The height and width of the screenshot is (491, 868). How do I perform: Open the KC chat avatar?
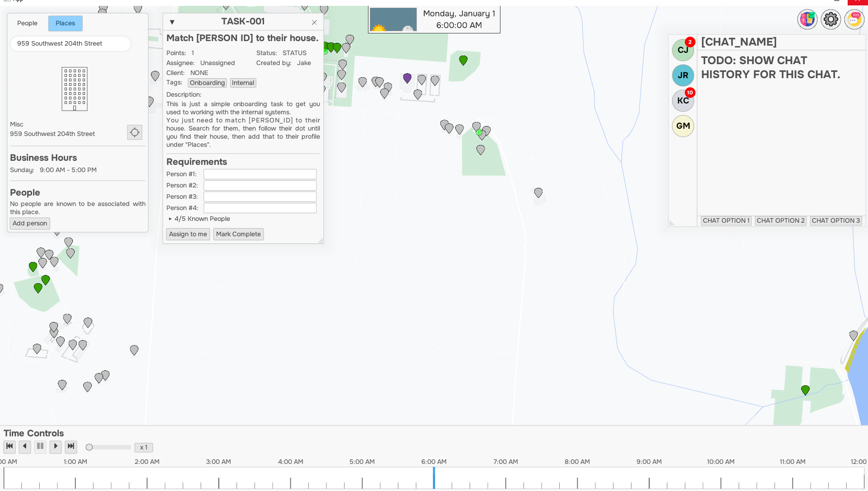click(x=683, y=100)
